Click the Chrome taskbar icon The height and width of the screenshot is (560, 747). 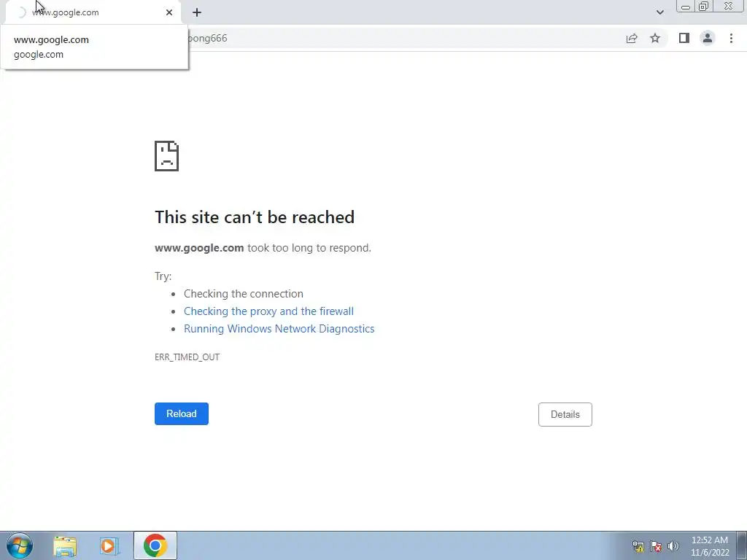click(x=155, y=545)
